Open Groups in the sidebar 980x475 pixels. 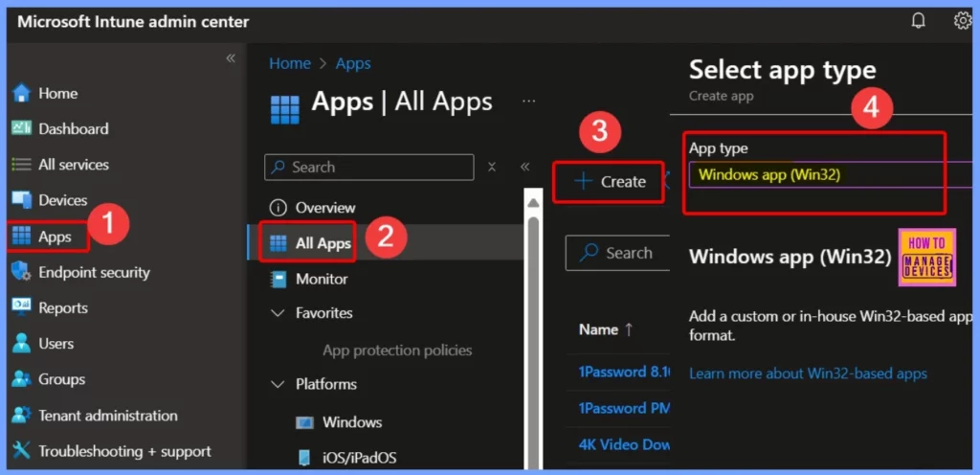[48, 379]
